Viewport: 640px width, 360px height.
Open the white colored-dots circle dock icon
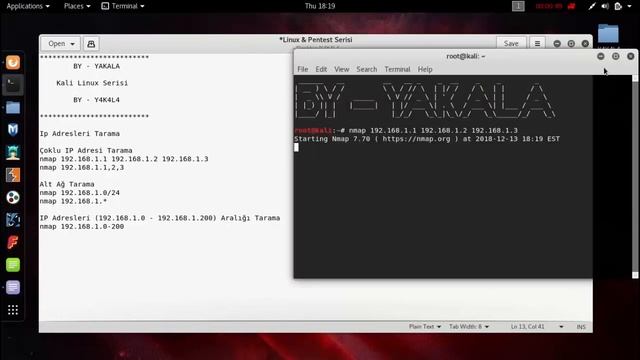(13, 198)
